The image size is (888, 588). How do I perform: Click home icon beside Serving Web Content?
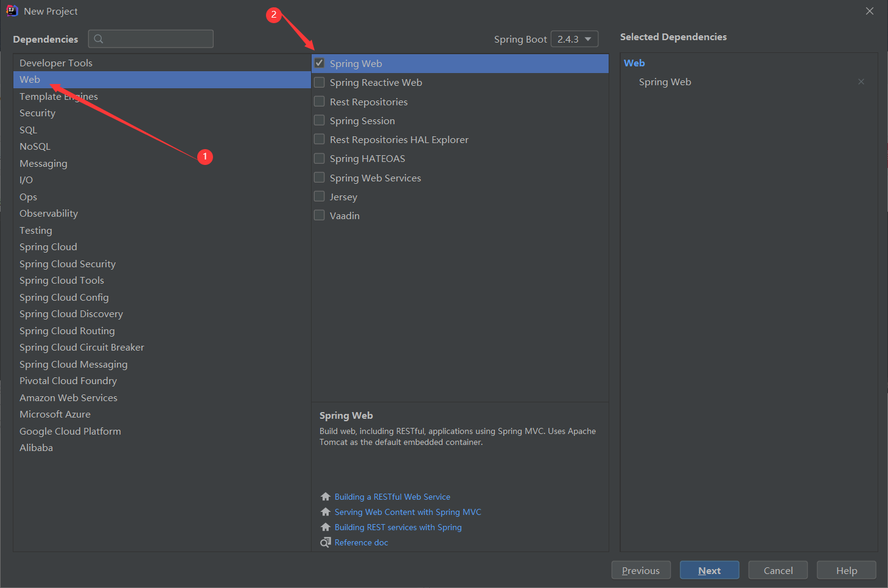[326, 512]
